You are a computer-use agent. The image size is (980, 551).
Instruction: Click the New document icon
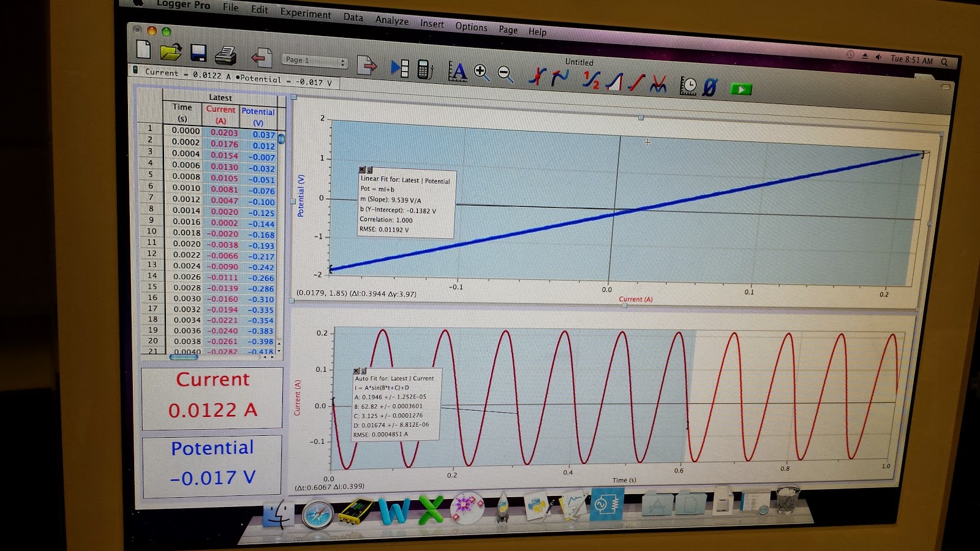[x=143, y=50]
